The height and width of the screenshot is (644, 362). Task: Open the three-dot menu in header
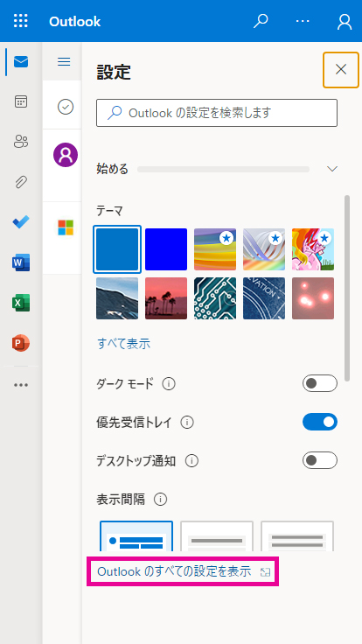[303, 20]
